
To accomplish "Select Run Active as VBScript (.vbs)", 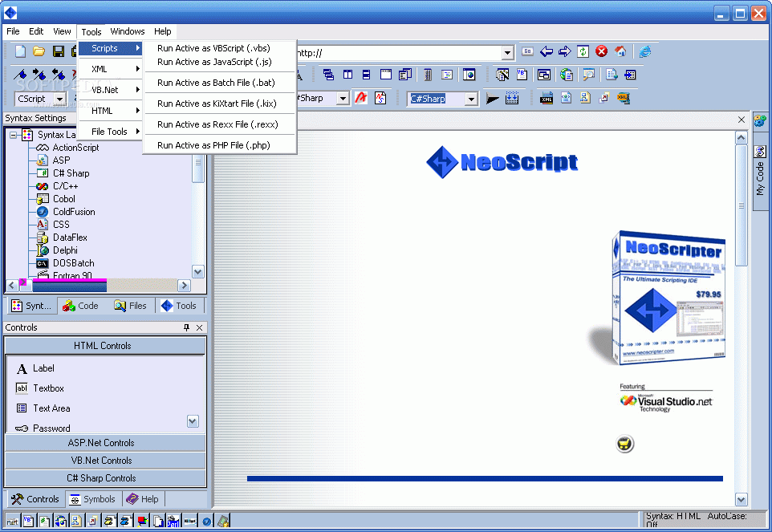I will pos(220,48).
